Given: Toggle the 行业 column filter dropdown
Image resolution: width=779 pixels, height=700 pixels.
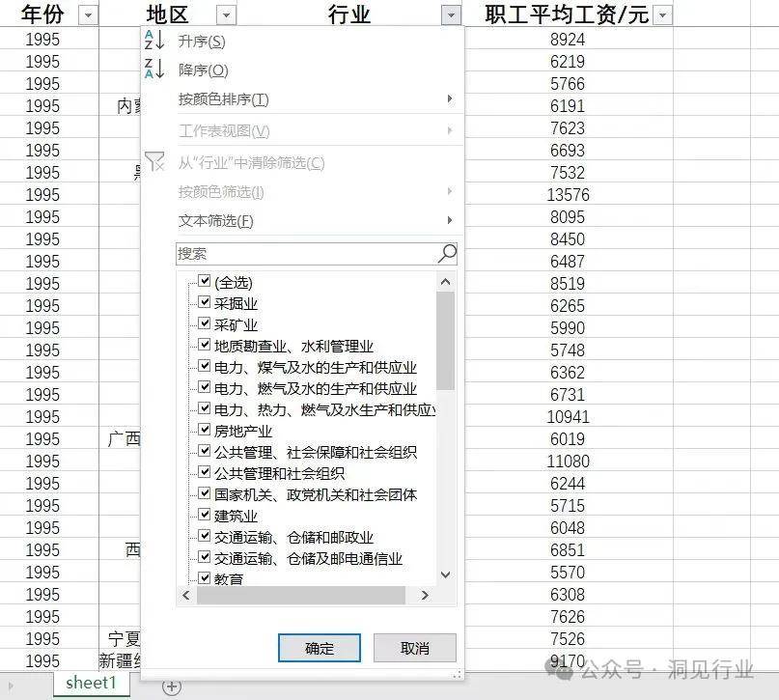Looking at the screenshot, I should click(451, 15).
